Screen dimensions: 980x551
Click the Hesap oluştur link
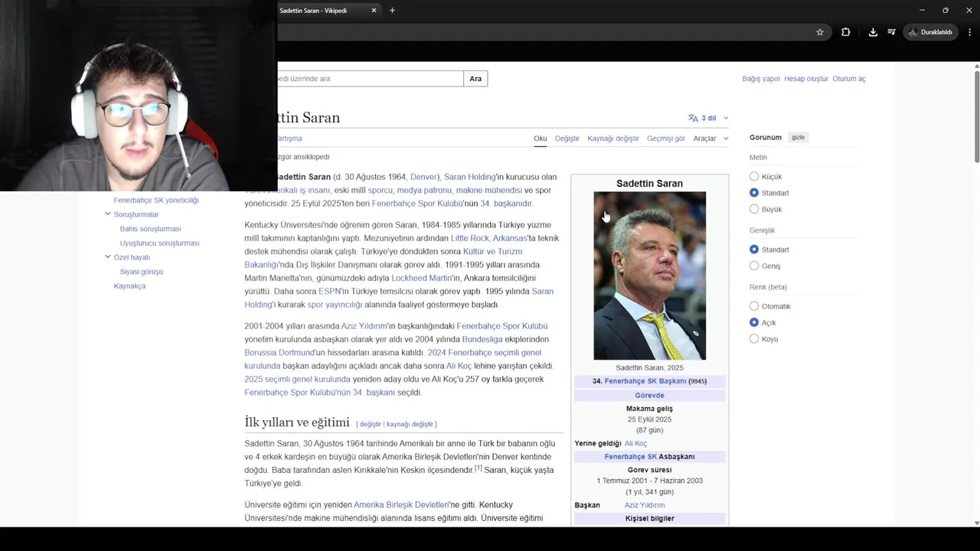pos(806,79)
